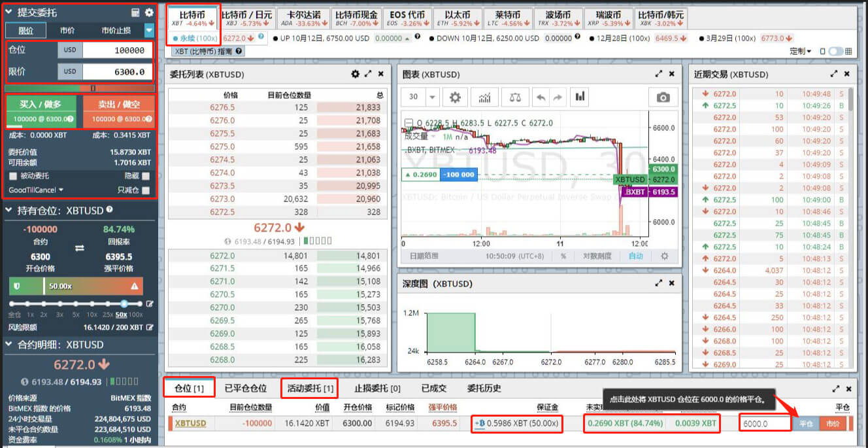The width and height of the screenshot is (868, 448).
Task: Expand the positions table panel to fullscreen
Action: (835, 388)
